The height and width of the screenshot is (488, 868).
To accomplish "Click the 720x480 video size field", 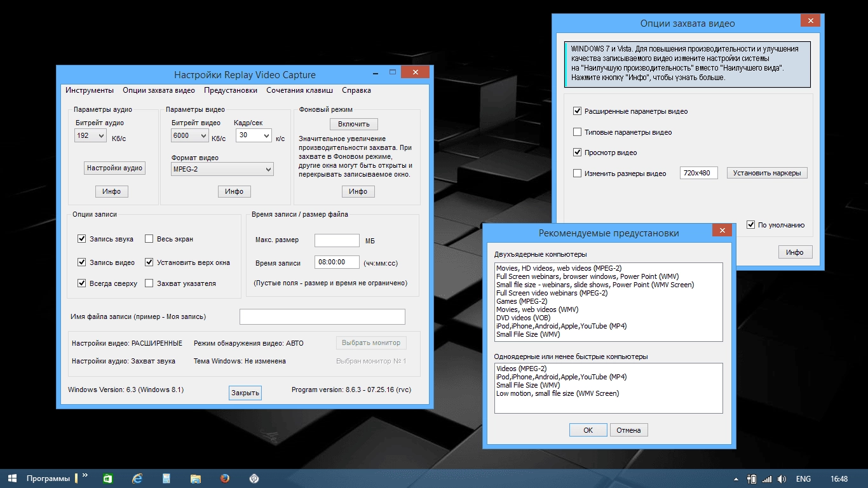I will coord(698,173).
